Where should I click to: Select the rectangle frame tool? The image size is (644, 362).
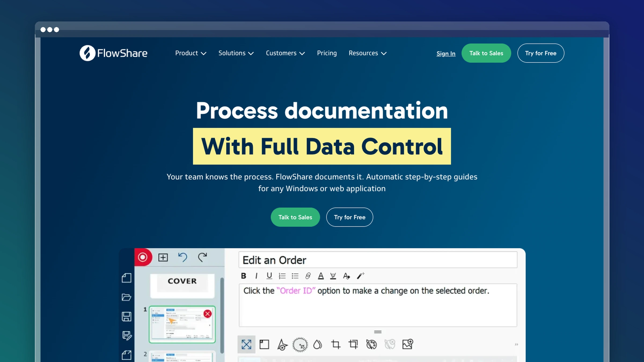click(x=264, y=344)
